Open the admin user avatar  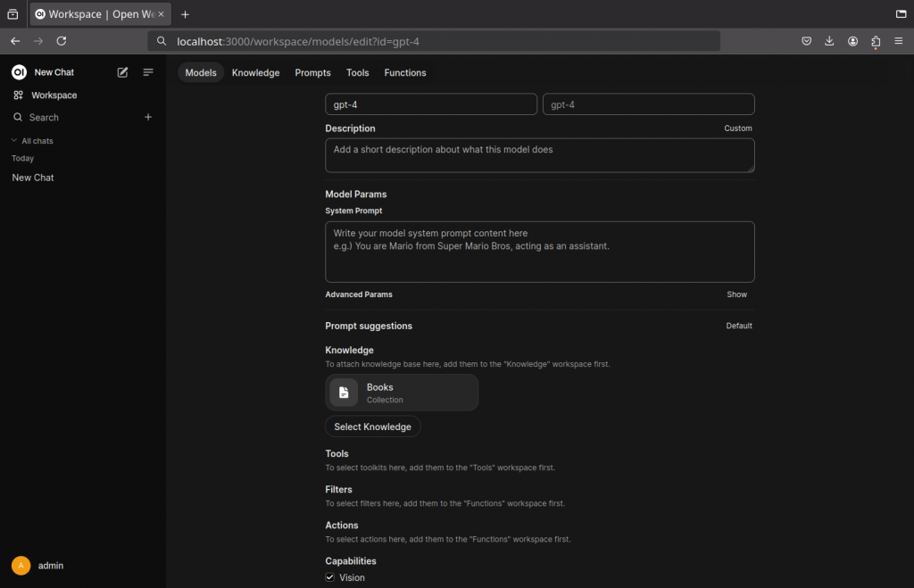pos(21,566)
